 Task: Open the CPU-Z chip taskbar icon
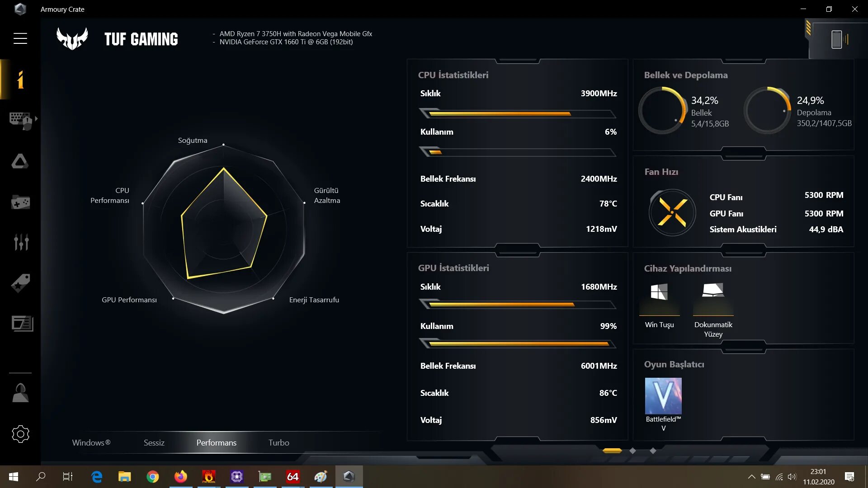[x=237, y=477]
